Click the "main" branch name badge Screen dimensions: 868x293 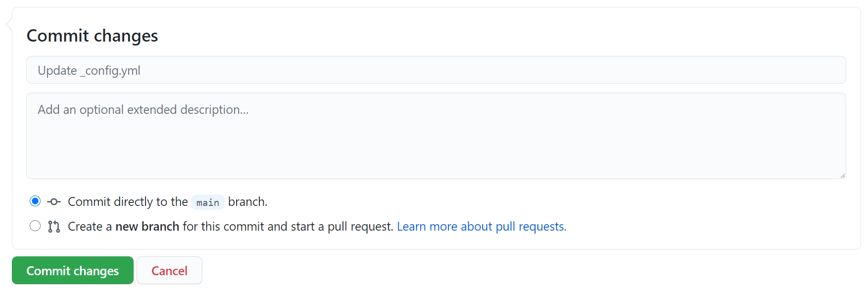tap(208, 202)
